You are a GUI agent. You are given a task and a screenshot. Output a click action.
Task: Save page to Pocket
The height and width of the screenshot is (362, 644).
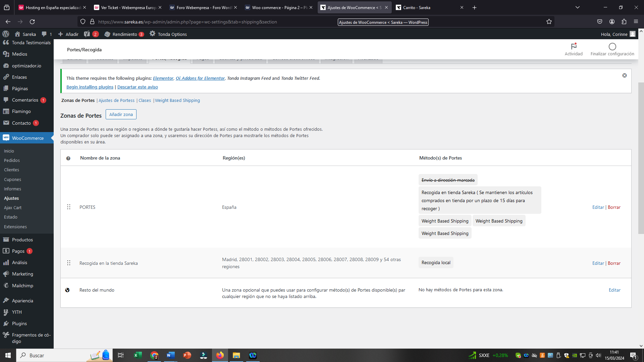[x=600, y=22]
